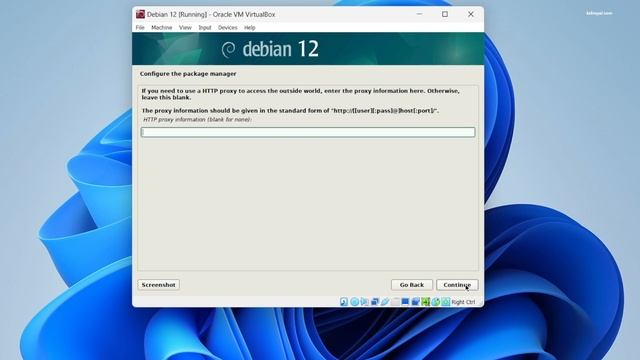640x360 pixels.
Task: Minimize the VirtualBox window
Action: (419, 14)
